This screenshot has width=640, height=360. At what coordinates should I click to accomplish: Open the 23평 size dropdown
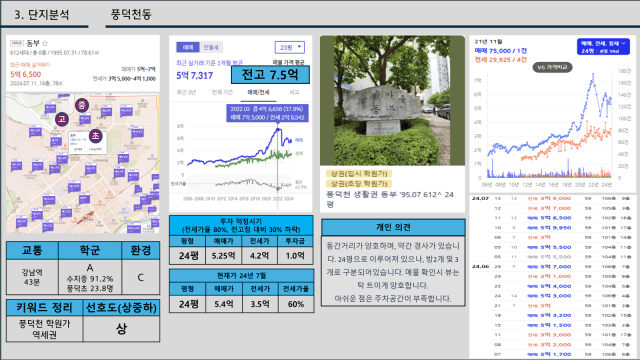[290, 47]
